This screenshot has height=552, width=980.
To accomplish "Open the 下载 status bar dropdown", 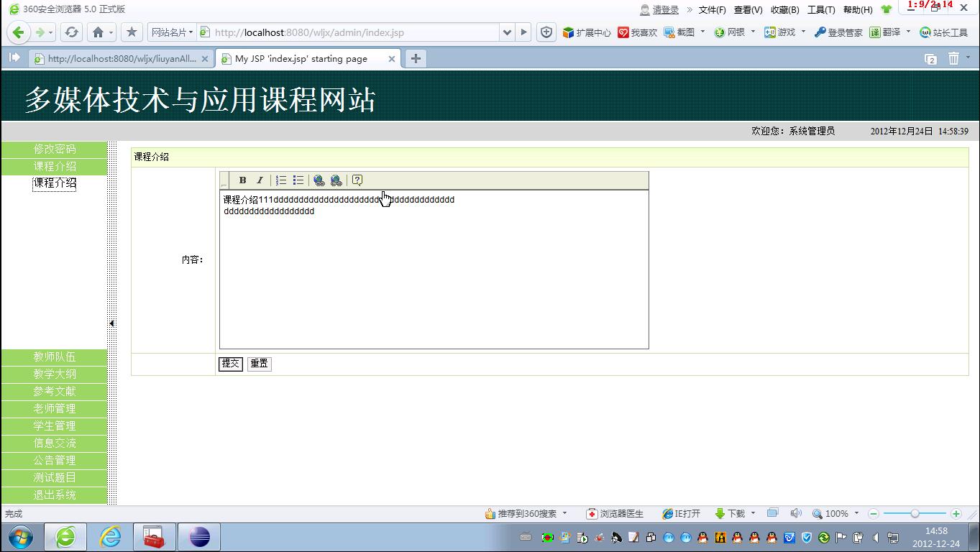I will tap(753, 513).
